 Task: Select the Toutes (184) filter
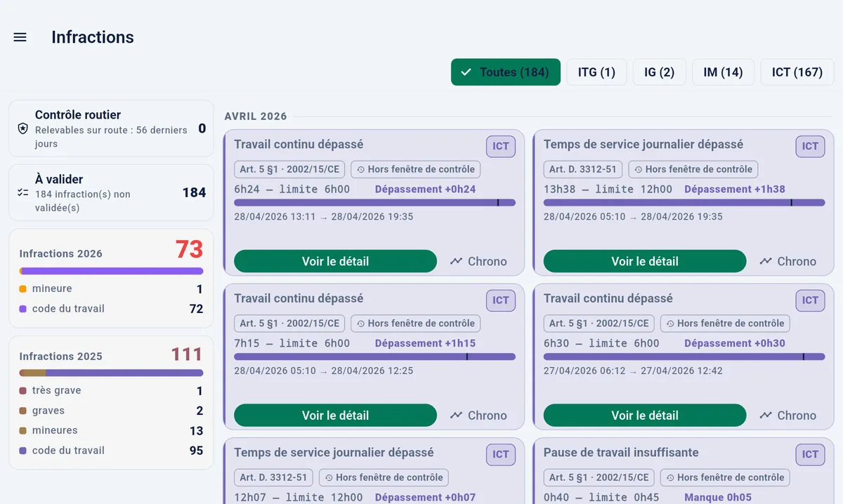click(506, 72)
